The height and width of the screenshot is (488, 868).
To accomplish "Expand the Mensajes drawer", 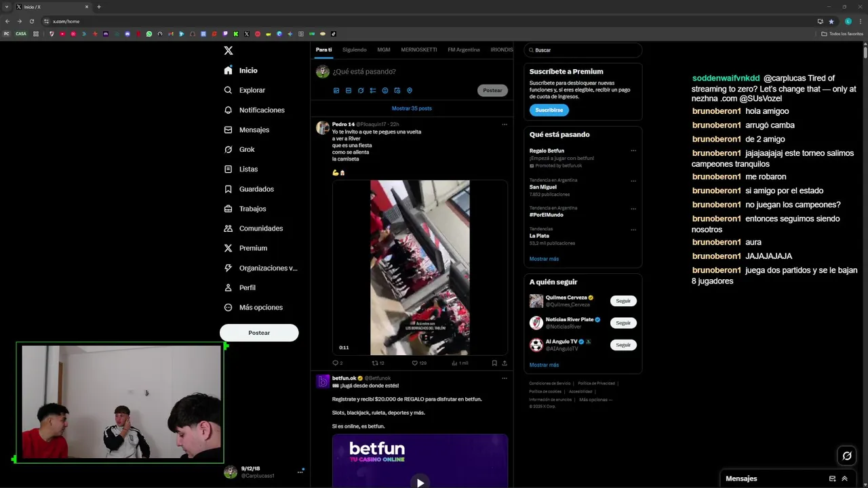I will click(x=844, y=479).
